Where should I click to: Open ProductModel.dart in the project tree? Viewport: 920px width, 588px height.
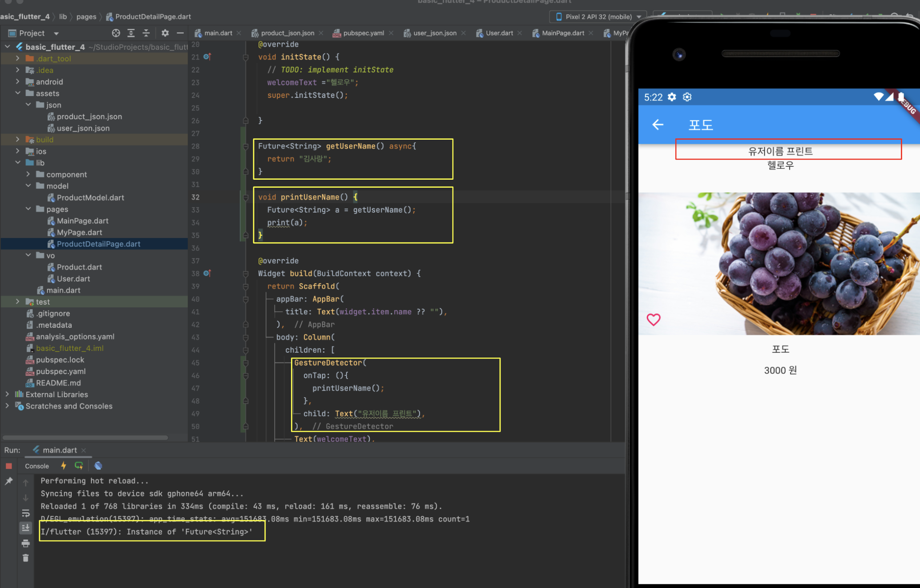(90, 197)
